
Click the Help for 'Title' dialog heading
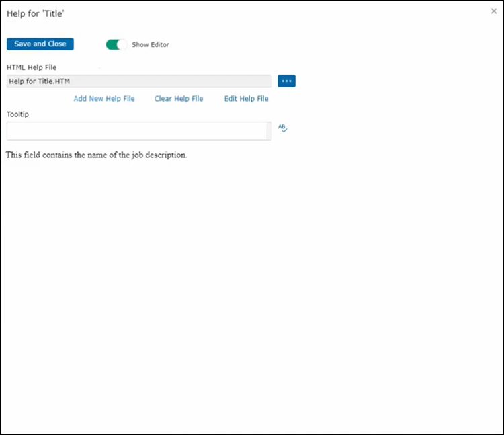(x=36, y=13)
